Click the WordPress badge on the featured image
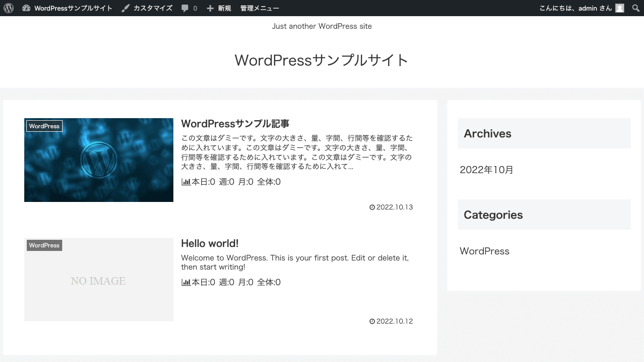Screen dimensions: 644x362 coord(44,126)
